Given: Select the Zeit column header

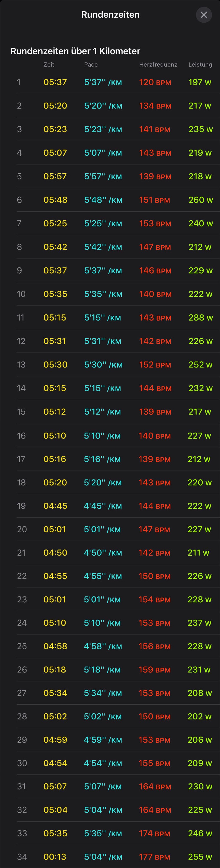Looking at the screenshot, I should point(49,64).
